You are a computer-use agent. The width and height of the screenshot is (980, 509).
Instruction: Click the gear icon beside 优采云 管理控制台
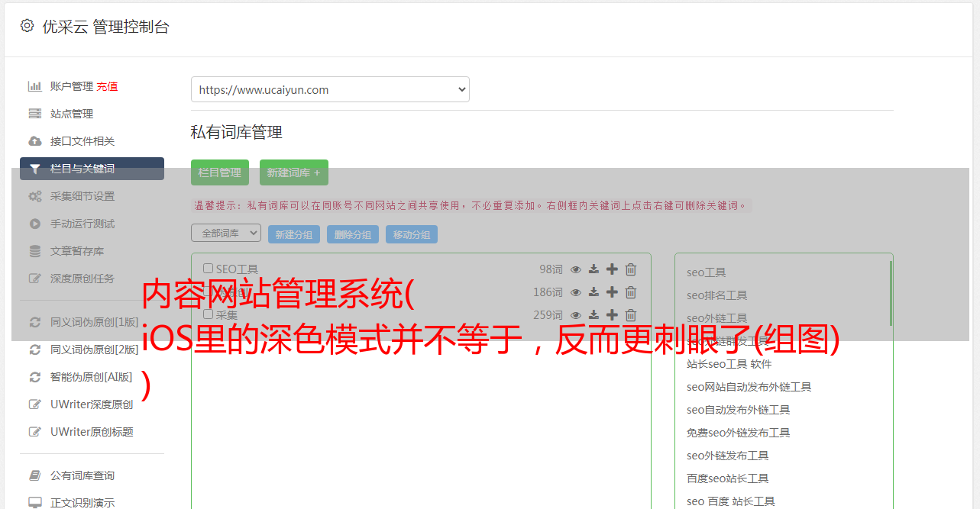coord(27,26)
